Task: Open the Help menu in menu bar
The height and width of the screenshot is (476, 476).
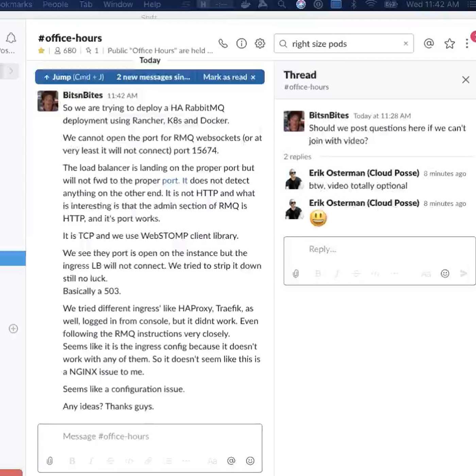Action: pos(152,4)
